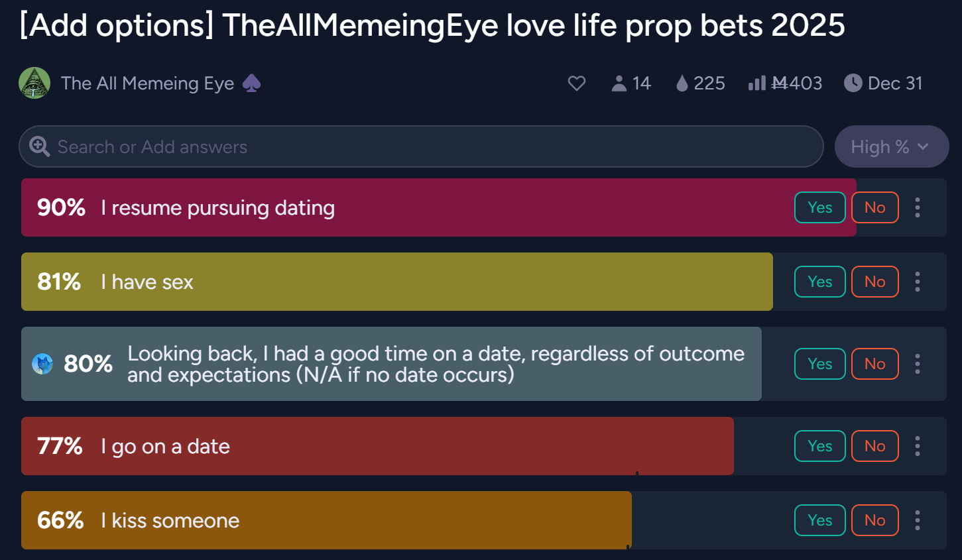Click the heart like icon

coord(577,84)
